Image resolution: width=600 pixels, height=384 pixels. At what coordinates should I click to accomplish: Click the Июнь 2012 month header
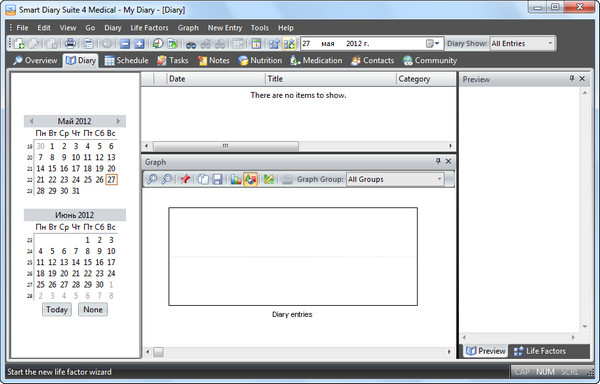click(x=75, y=215)
